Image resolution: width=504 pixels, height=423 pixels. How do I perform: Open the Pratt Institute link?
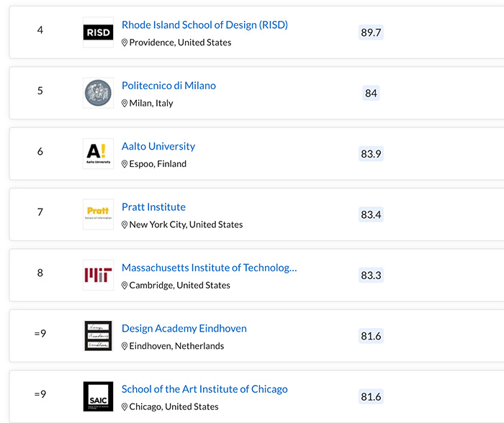tap(153, 207)
